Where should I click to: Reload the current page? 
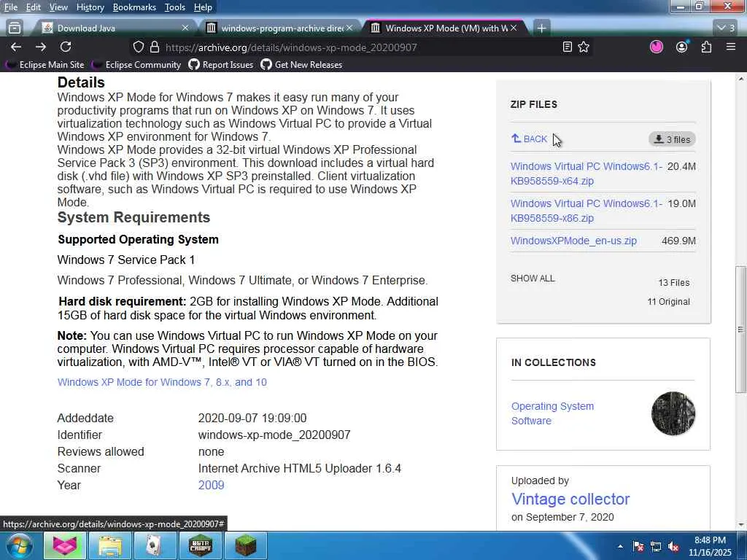tap(66, 47)
